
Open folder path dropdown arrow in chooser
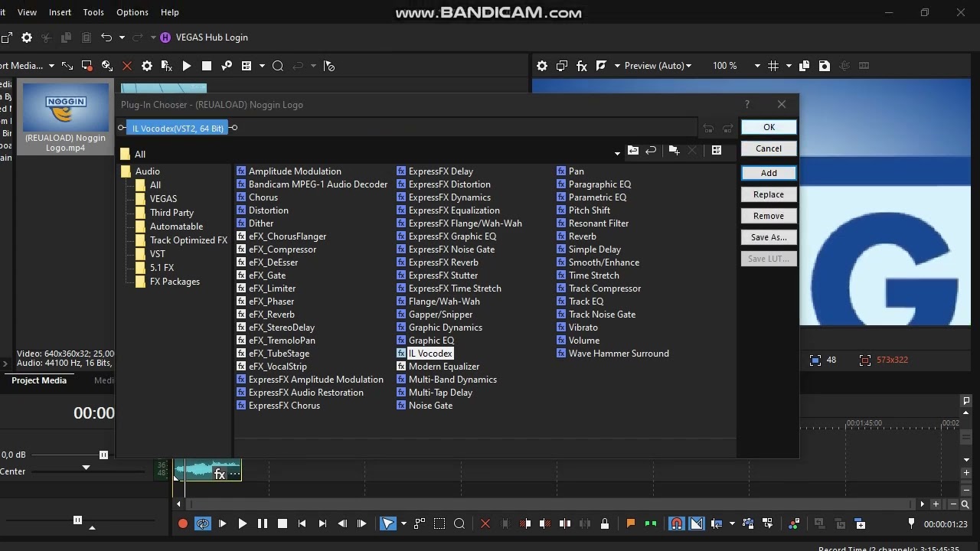point(617,153)
